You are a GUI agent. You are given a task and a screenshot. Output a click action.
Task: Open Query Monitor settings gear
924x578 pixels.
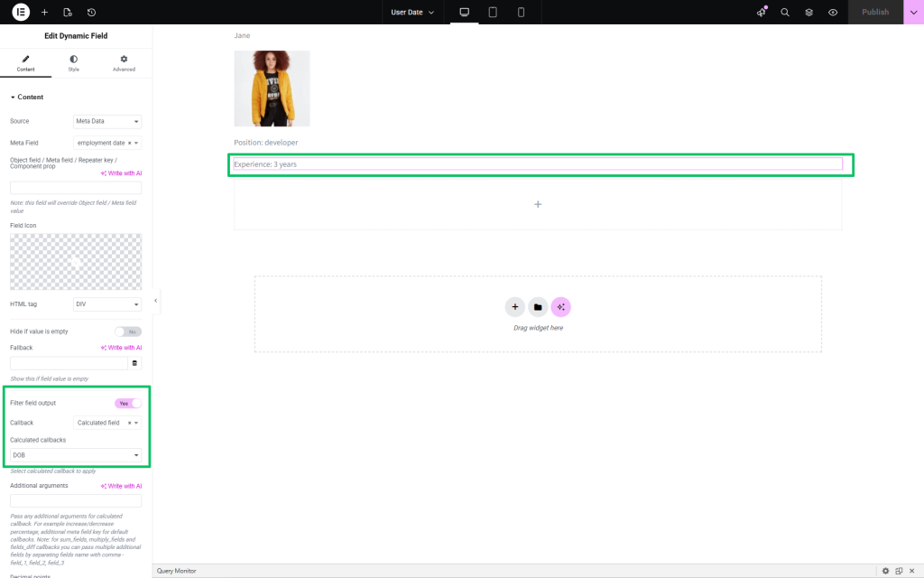click(885, 571)
